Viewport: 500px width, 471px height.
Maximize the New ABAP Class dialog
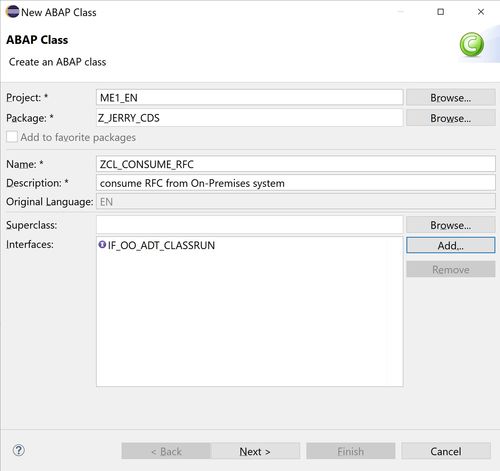coord(440,12)
